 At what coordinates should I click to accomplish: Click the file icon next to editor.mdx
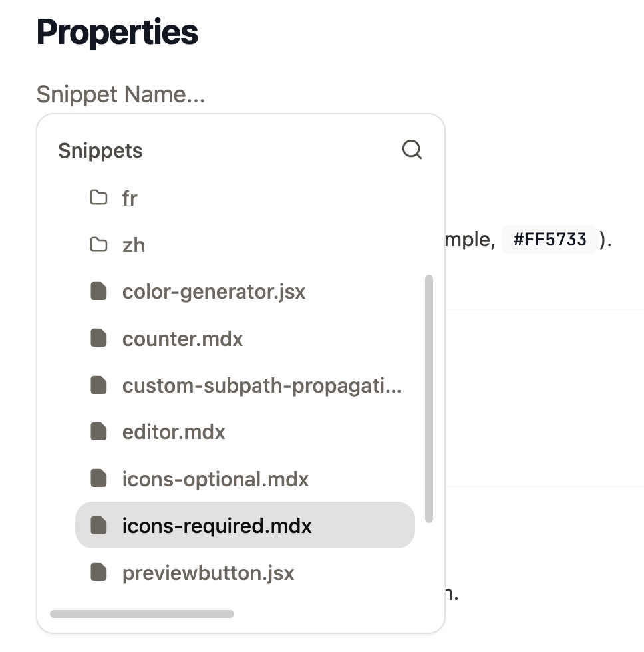98,431
